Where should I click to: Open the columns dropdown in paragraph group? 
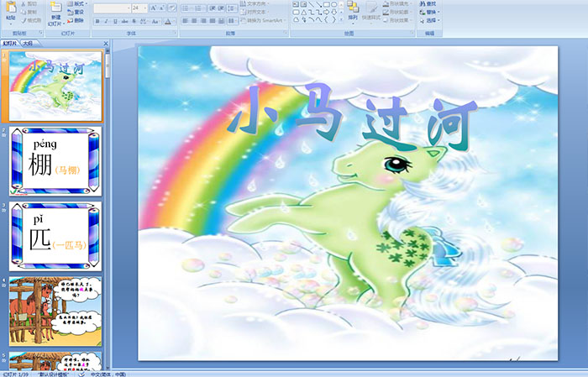[232, 21]
